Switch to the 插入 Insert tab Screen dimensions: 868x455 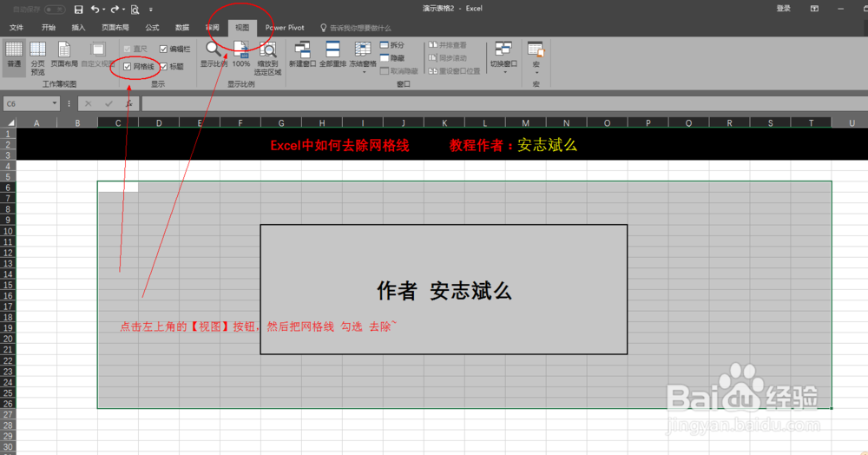coord(79,27)
